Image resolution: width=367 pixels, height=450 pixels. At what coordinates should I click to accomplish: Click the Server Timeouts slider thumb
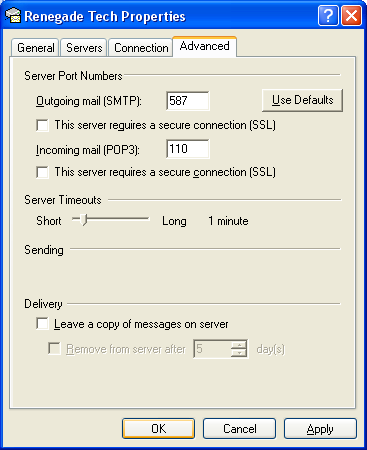(84, 220)
